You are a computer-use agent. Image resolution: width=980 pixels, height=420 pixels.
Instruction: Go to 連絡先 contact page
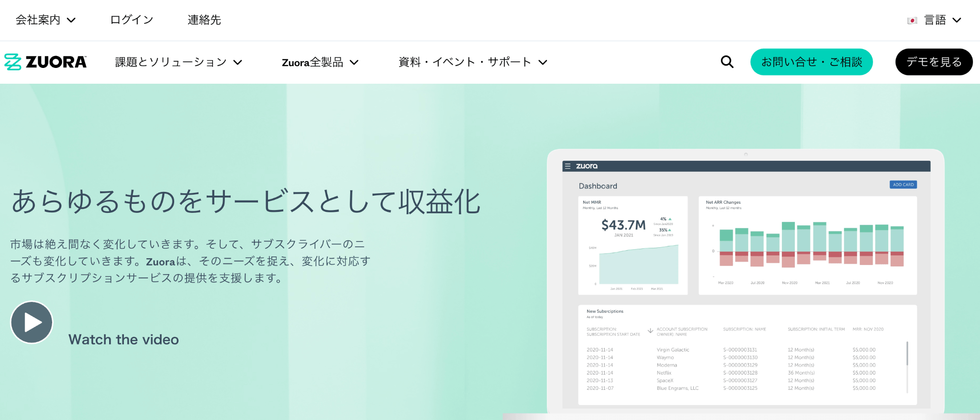(x=204, y=20)
